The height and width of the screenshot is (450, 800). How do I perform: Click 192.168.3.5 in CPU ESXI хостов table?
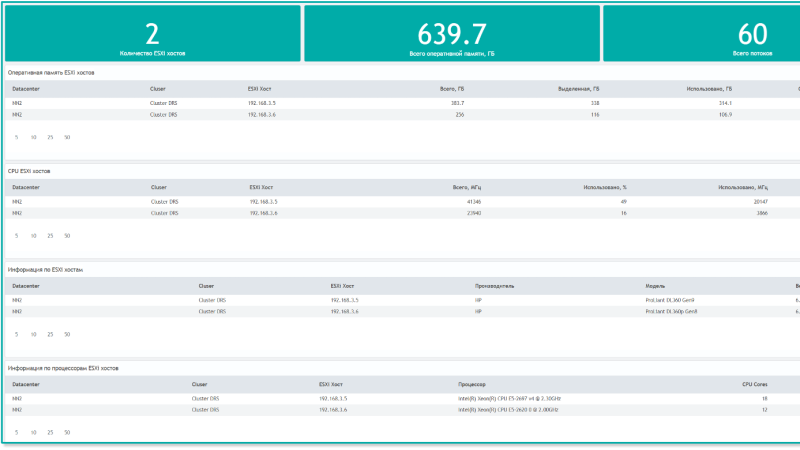263,202
